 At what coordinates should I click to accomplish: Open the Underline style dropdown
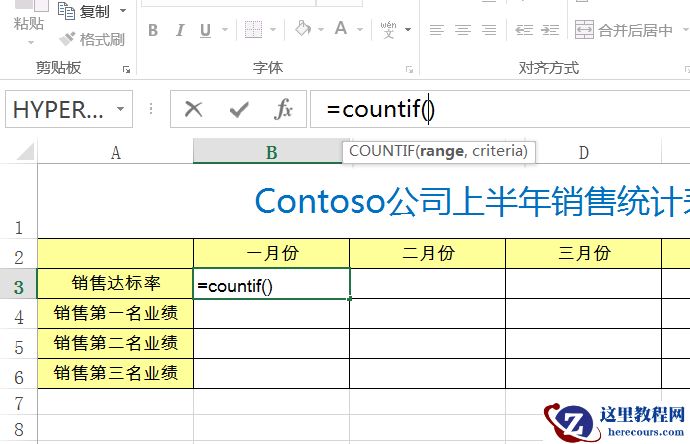click(225, 30)
